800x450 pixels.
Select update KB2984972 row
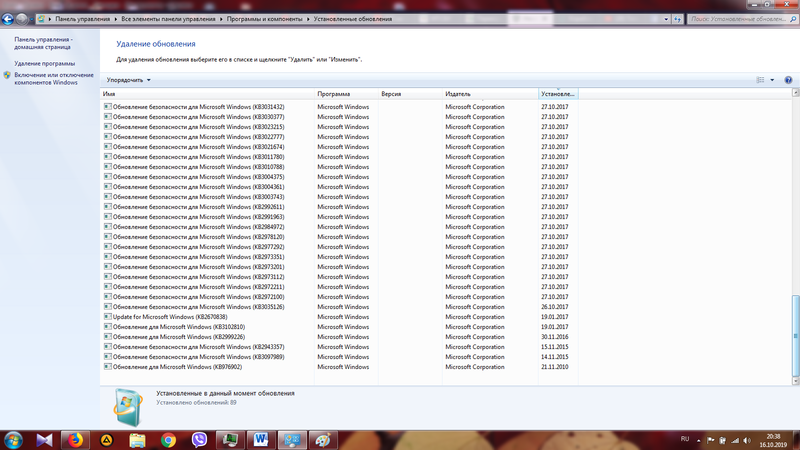pos(339,227)
